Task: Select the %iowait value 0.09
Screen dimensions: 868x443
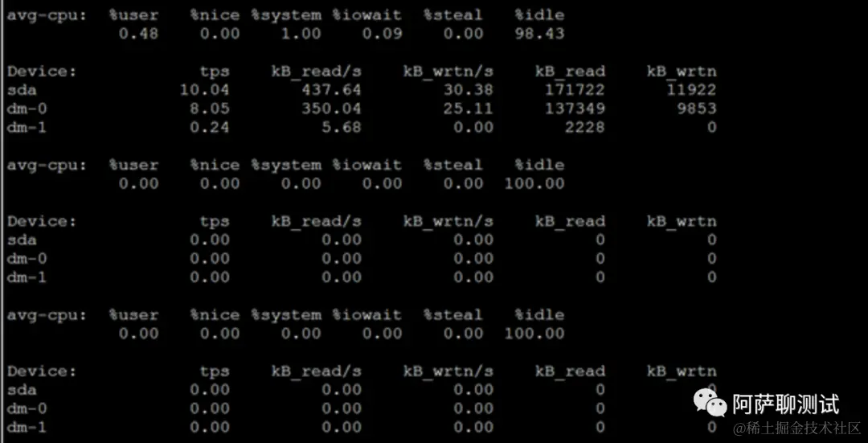Action: point(382,33)
